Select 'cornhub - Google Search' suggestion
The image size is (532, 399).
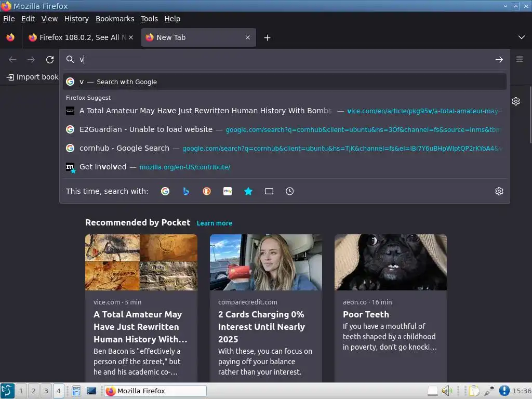click(x=285, y=148)
